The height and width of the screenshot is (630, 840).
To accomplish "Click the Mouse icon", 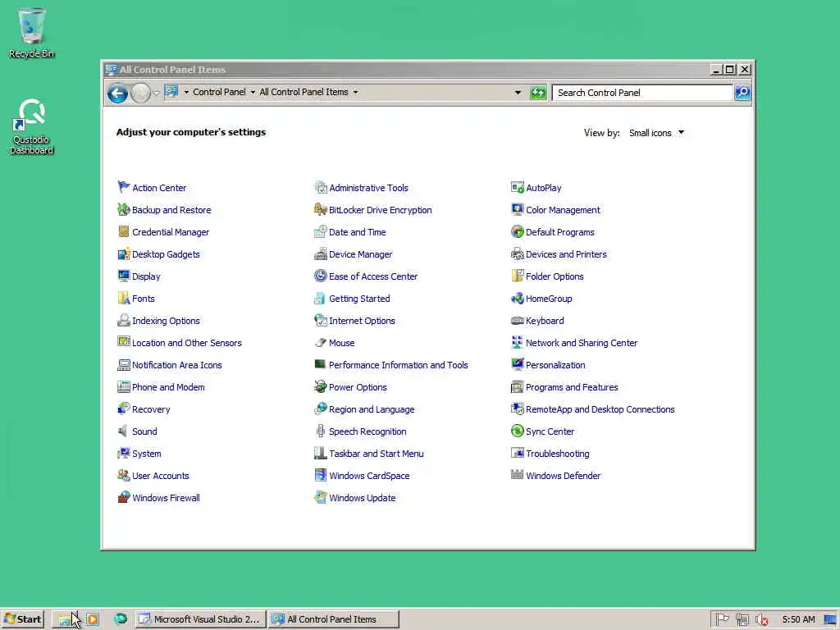I will coord(321,342).
